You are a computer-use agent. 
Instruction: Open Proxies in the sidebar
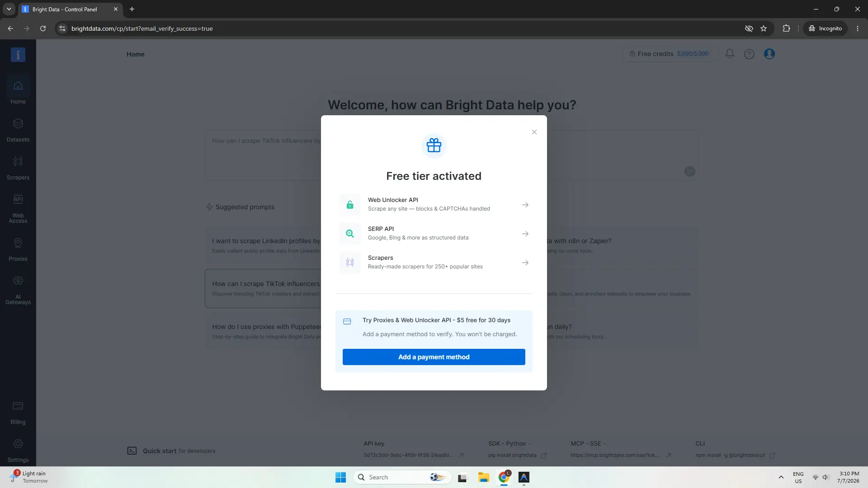click(18, 249)
